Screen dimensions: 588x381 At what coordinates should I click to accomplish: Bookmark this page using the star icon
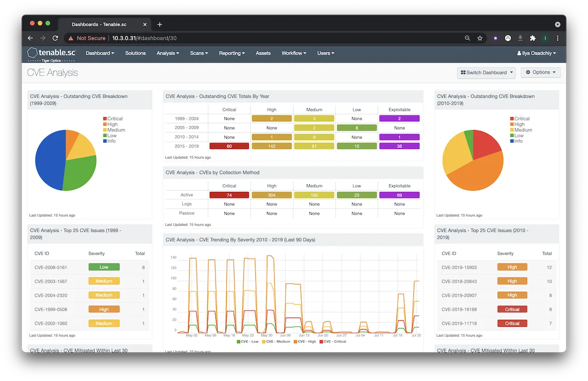(480, 38)
